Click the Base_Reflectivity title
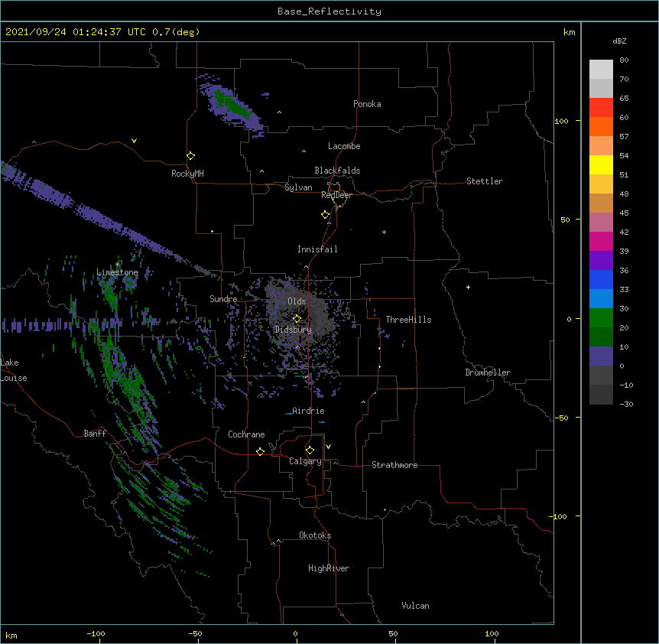Viewport: 659px width, 644px height. [329, 11]
